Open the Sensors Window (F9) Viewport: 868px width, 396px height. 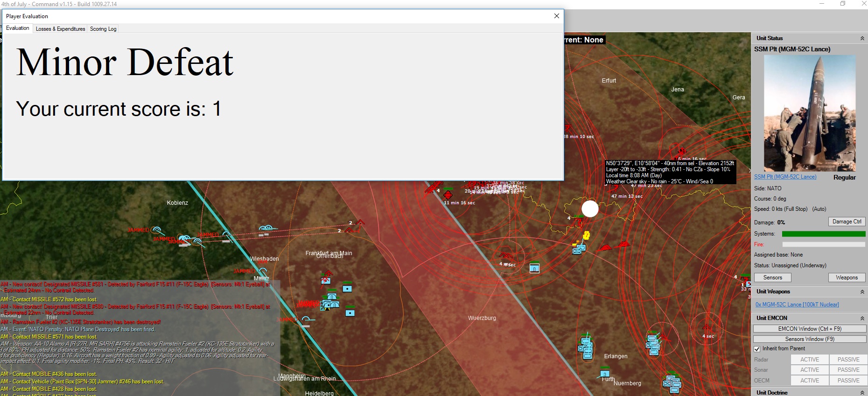coord(810,339)
